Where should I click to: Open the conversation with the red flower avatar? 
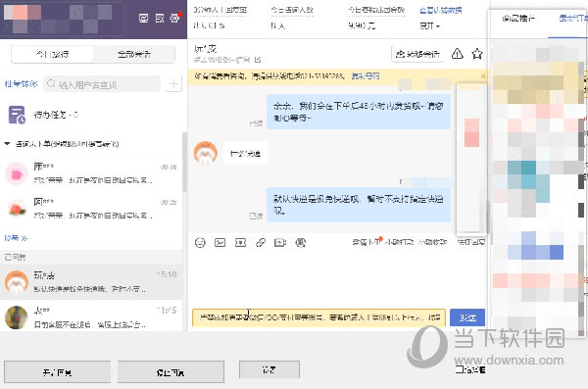tap(91, 209)
